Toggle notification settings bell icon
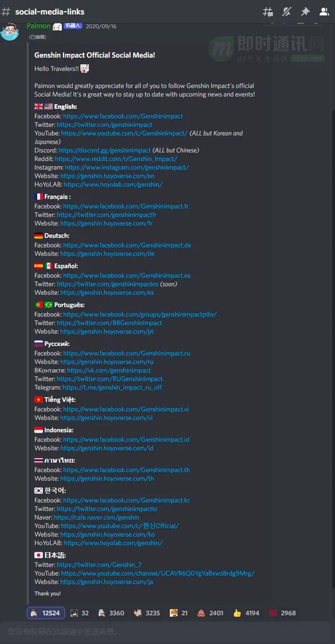Screen dimensions: 335x644 [x=286, y=11]
